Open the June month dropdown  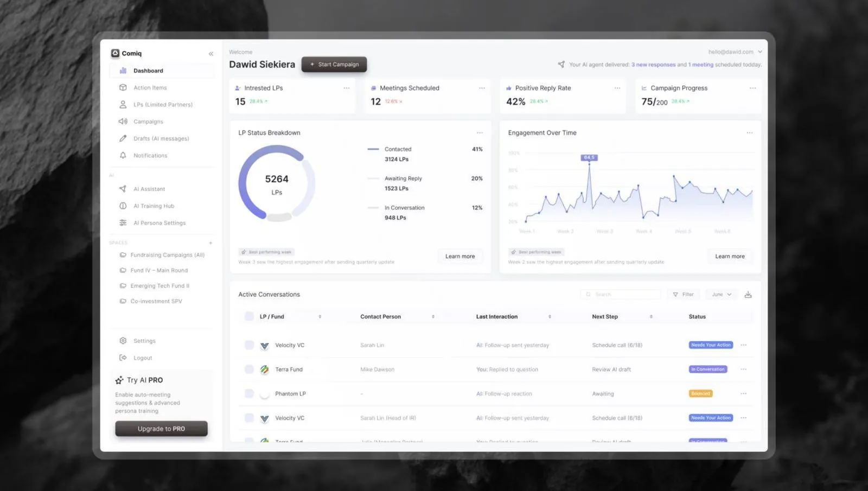[722, 295]
